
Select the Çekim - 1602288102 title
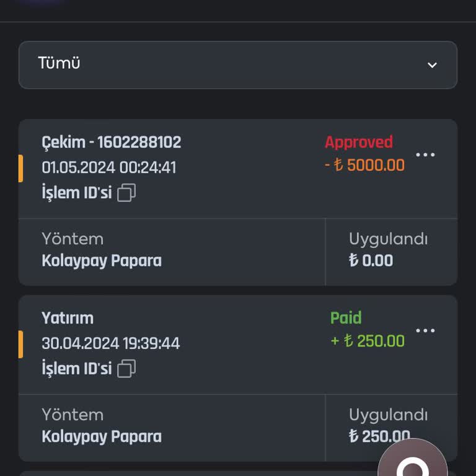(112, 143)
